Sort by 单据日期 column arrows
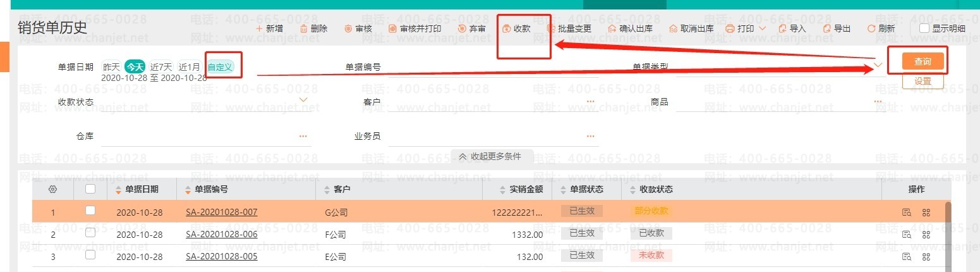This screenshot has width=980, height=272. [118, 189]
